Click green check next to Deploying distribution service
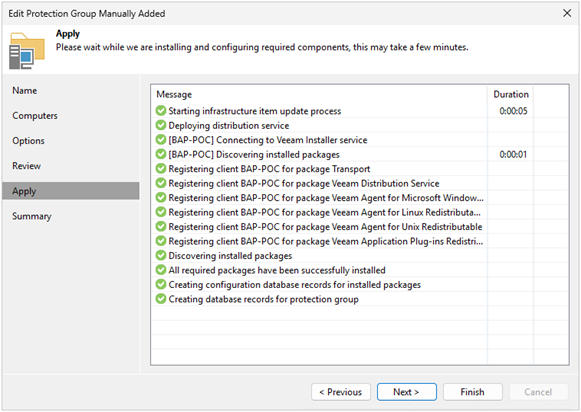The height and width of the screenshot is (412, 581). (x=161, y=125)
